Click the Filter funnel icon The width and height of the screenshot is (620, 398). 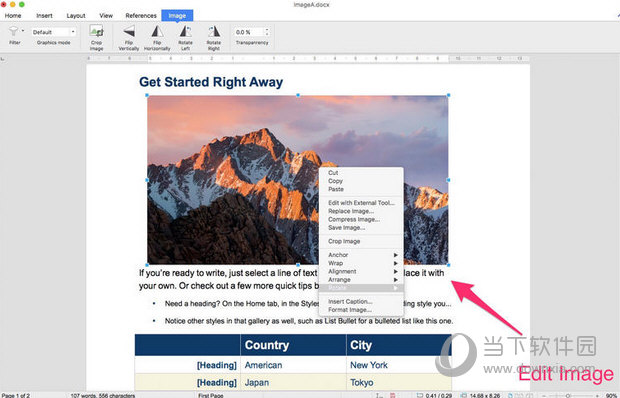click(x=13, y=31)
